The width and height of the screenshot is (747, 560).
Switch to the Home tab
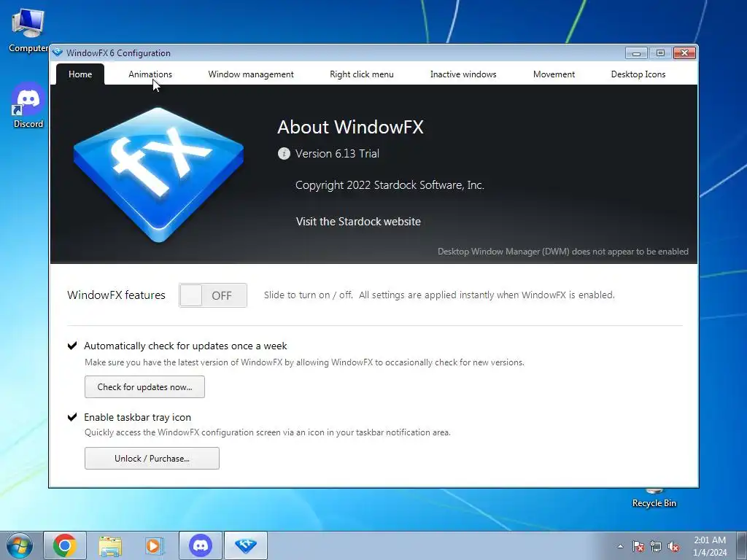tap(80, 74)
